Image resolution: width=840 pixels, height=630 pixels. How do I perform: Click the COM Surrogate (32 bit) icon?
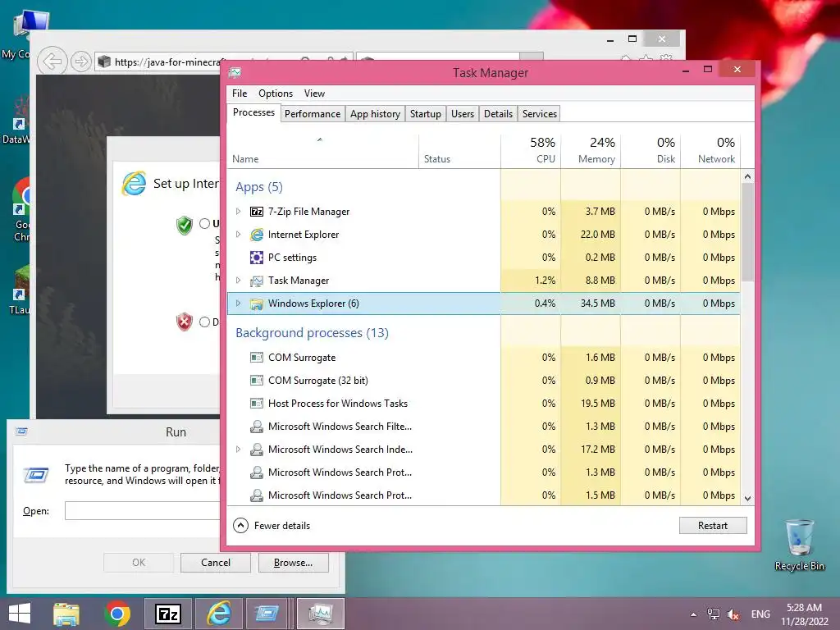(x=257, y=381)
